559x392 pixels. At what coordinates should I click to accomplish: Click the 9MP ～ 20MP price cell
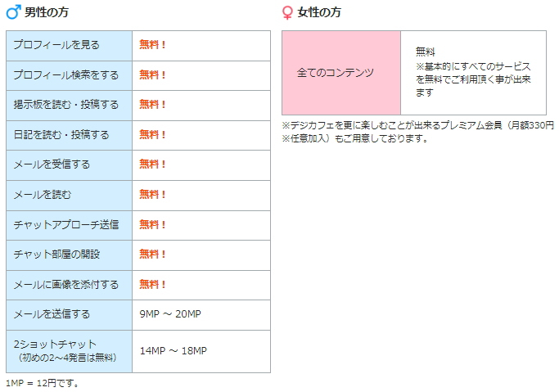coord(201,315)
